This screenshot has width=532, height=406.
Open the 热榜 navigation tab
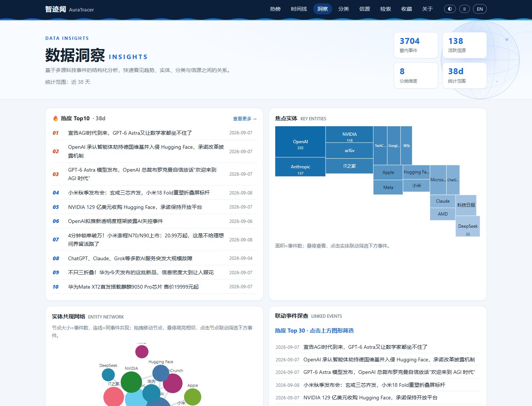click(x=275, y=9)
